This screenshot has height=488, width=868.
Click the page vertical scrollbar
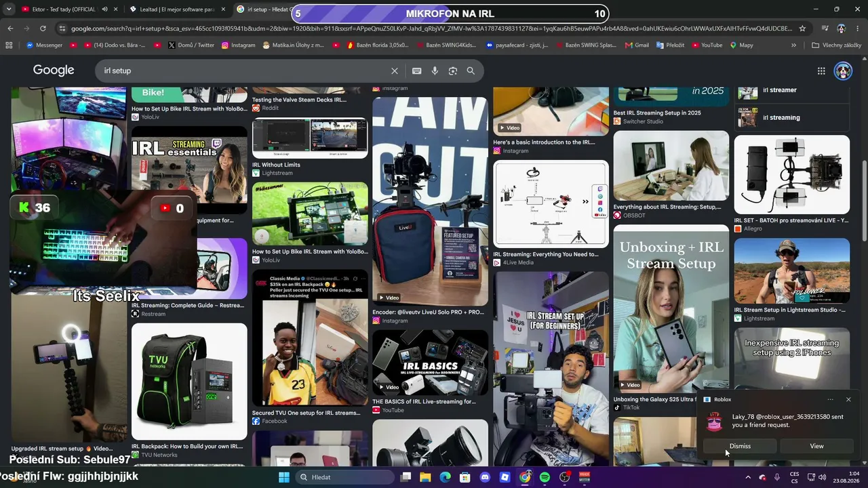pos(864,200)
